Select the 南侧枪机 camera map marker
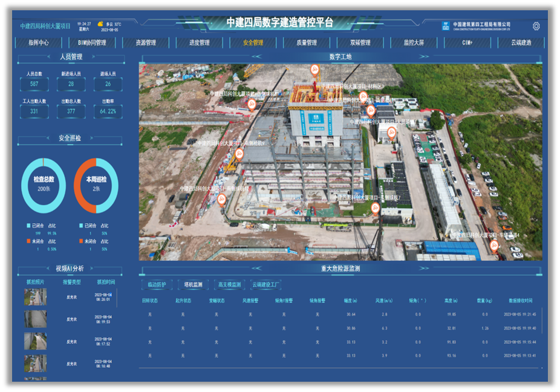The image size is (560, 392). point(239,154)
